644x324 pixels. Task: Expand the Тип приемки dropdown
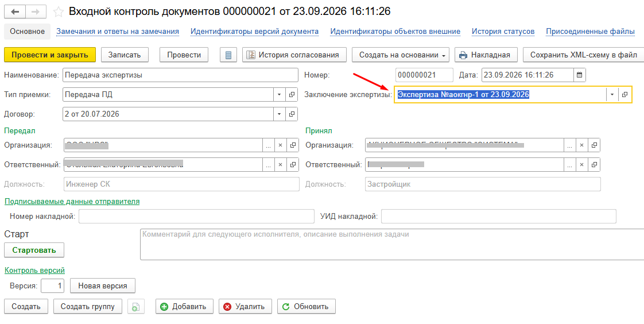[x=280, y=95]
